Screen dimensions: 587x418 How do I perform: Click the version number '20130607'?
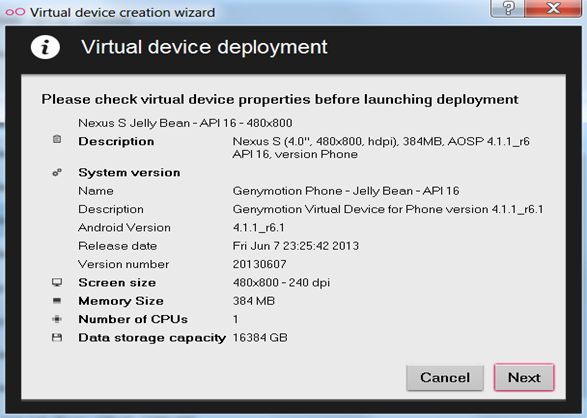coord(259,264)
